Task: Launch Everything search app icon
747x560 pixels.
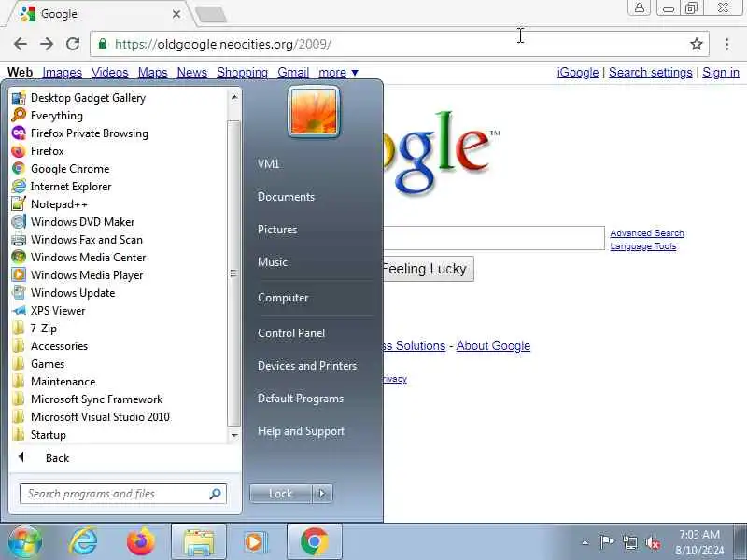Action: (x=19, y=115)
